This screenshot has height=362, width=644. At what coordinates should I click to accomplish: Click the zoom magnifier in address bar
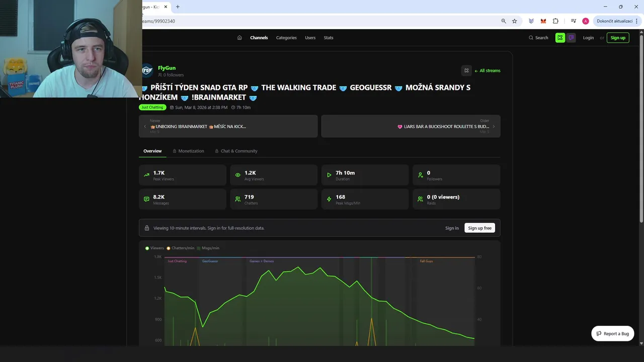point(504,21)
